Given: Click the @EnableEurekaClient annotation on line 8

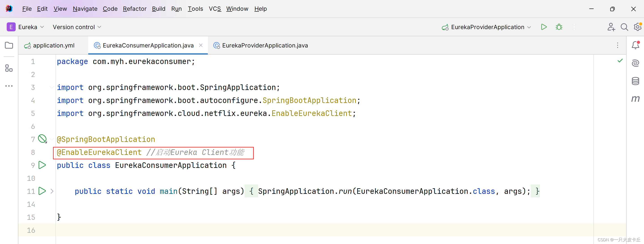Looking at the screenshot, I should pos(99,152).
